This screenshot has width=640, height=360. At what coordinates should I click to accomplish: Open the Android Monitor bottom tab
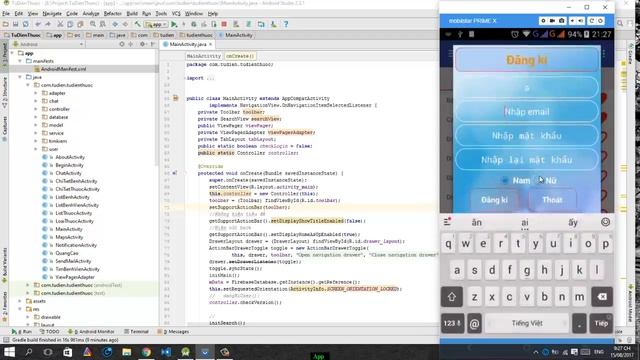coord(91,331)
